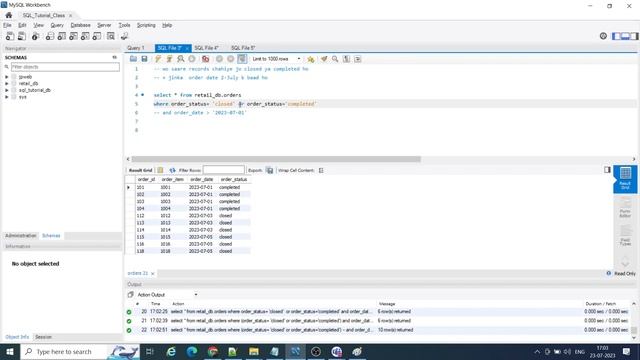
Task: Switch to the SQL File 4 tab
Action: pyautogui.click(x=207, y=48)
